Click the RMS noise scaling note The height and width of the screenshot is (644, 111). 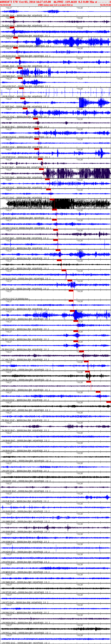click(x=55, y=5)
